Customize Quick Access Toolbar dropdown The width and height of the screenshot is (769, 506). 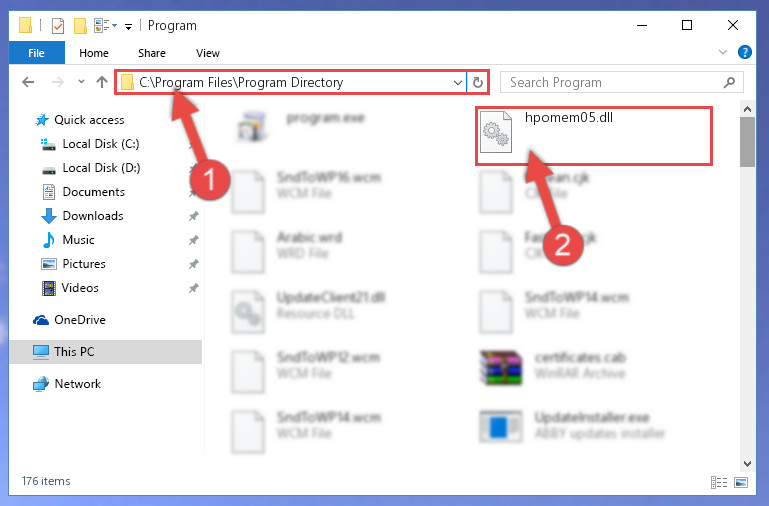[128, 26]
